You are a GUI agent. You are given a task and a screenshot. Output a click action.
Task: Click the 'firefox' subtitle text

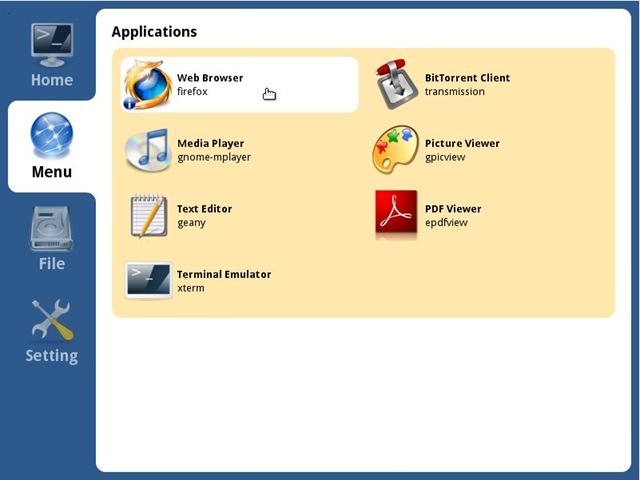point(192,91)
